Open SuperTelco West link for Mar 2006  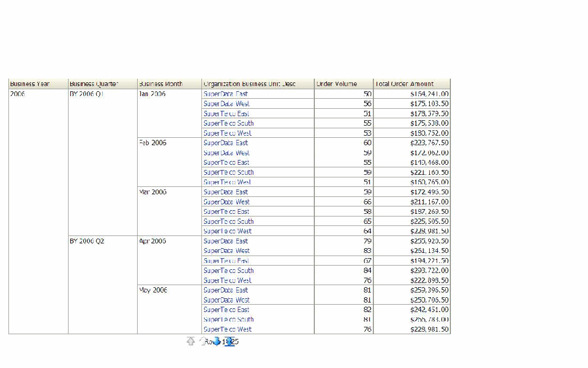point(227,231)
